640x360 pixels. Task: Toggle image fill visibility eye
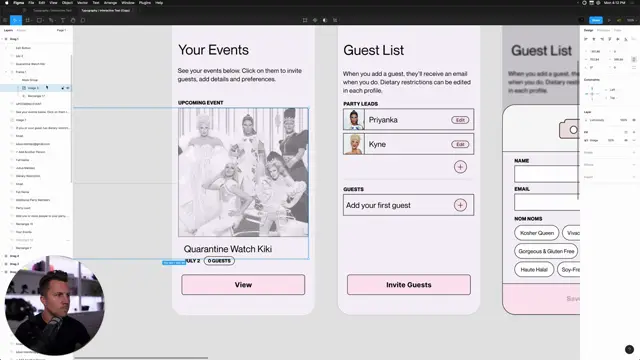tap(626, 140)
